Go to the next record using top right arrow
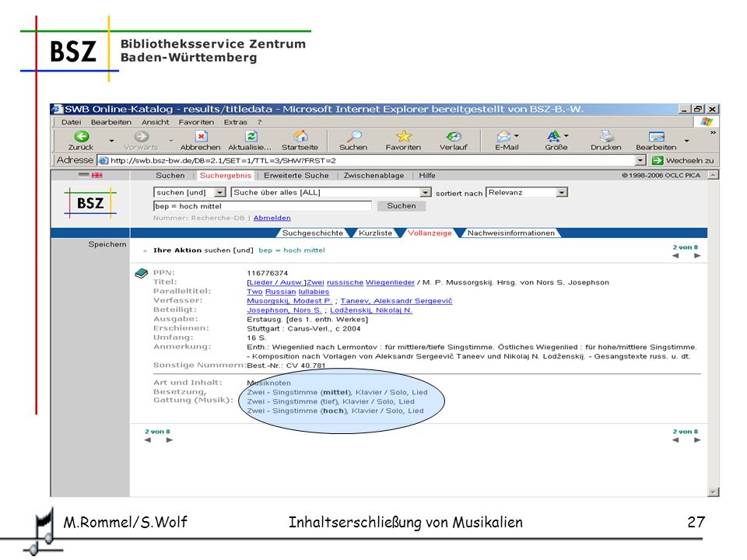The height and width of the screenshot is (560, 747). click(x=697, y=256)
